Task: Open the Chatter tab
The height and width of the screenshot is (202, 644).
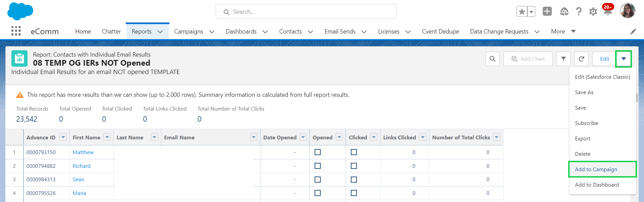Action: pyautogui.click(x=111, y=31)
